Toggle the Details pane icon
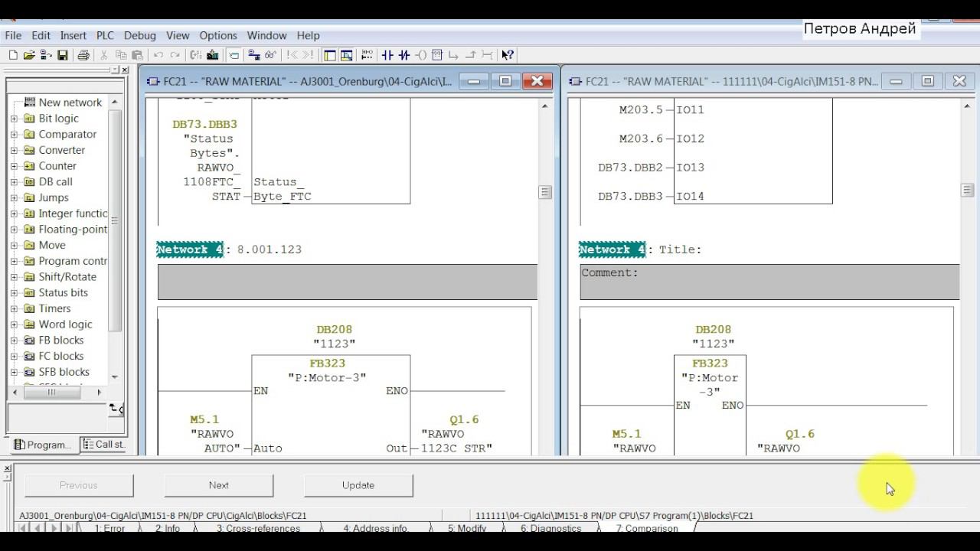 (346, 55)
